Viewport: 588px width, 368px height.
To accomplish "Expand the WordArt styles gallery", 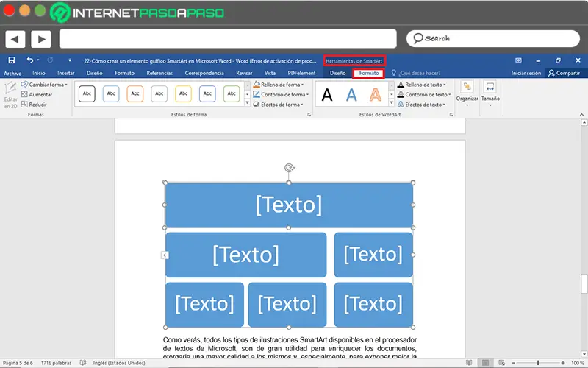I will 391,103.
